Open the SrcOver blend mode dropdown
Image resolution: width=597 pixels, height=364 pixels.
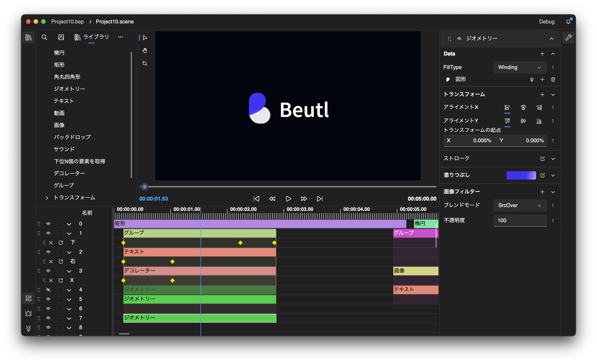pos(520,205)
